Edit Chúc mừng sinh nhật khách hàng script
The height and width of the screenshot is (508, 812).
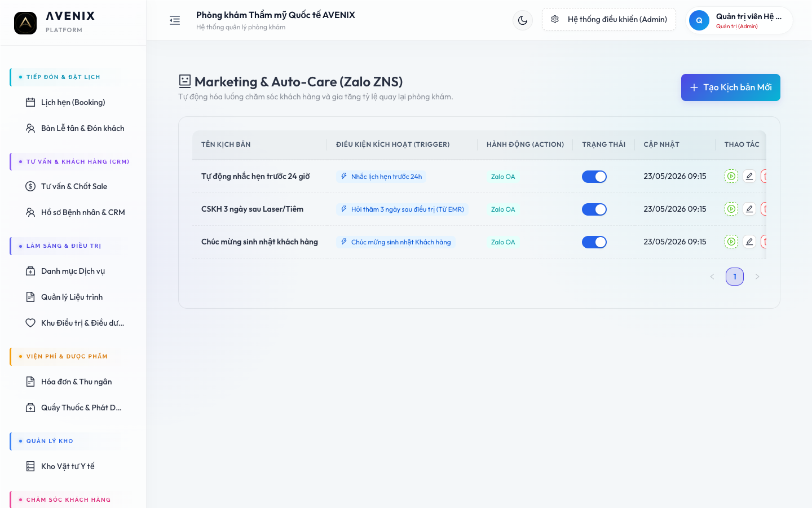[749, 242]
